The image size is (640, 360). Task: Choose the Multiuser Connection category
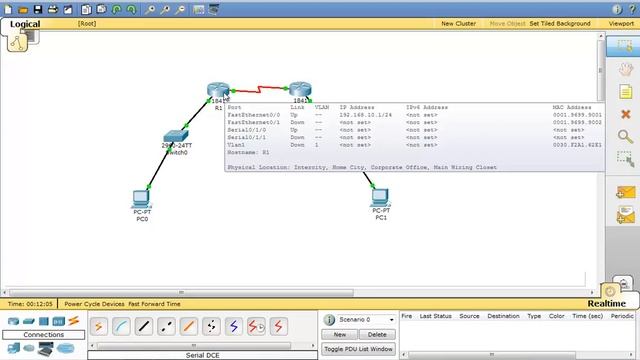coord(65,349)
